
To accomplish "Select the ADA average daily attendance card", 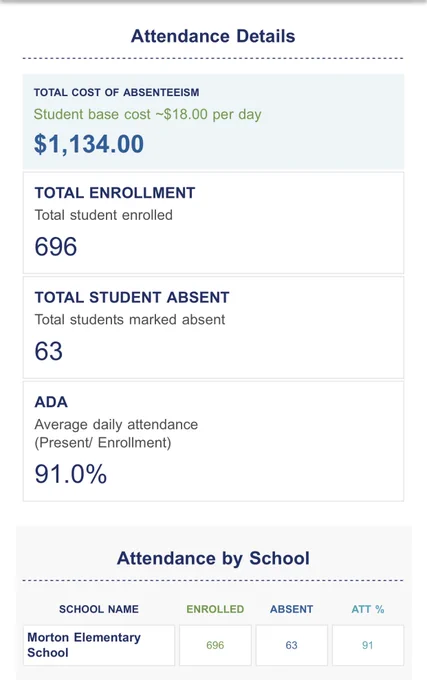I will pos(213,441).
